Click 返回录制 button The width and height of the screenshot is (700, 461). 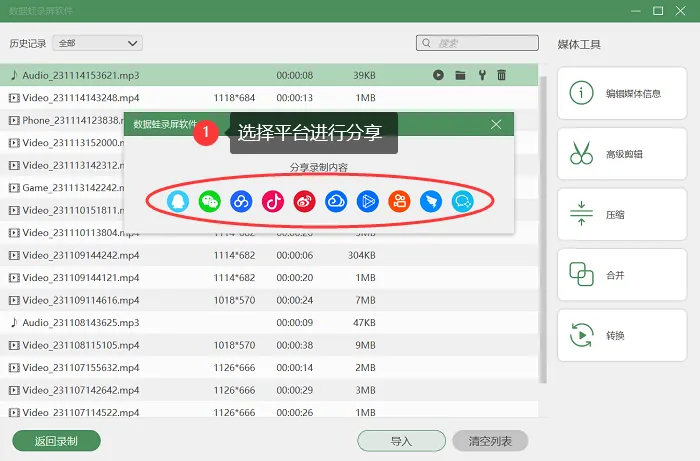coord(56,441)
